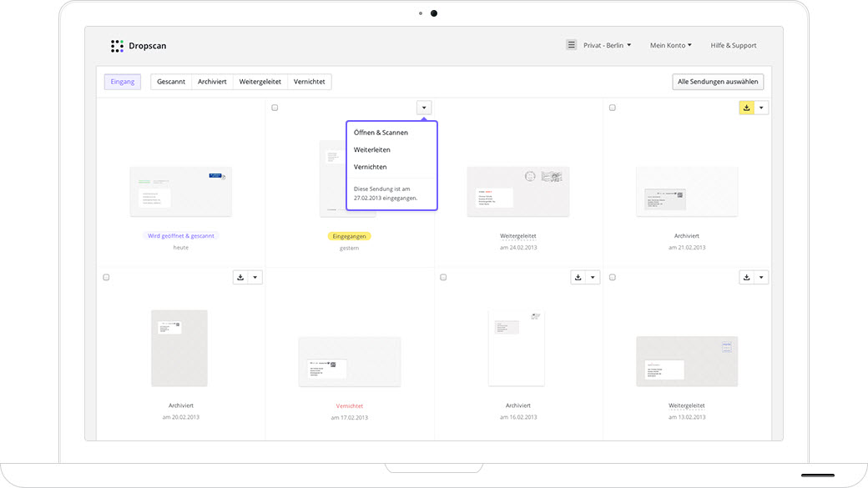Download the shipment archived on 16.02.2013
This screenshot has height=488, width=868.
tap(578, 276)
